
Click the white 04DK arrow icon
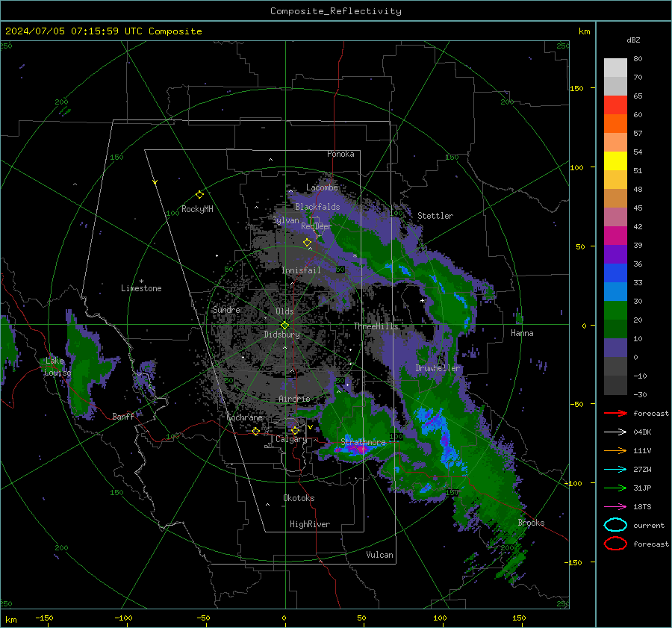[x=615, y=432]
